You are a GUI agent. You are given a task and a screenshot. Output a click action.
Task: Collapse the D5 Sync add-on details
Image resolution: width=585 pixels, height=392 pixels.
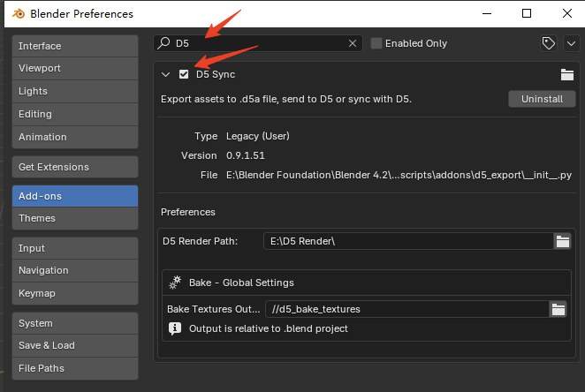coord(165,74)
